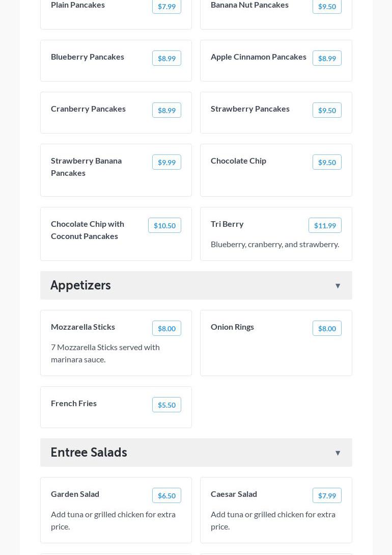The height and width of the screenshot is (555, 392).
Task: Click Banana Nut Pancakes $9.50 price
Action: 327,7
